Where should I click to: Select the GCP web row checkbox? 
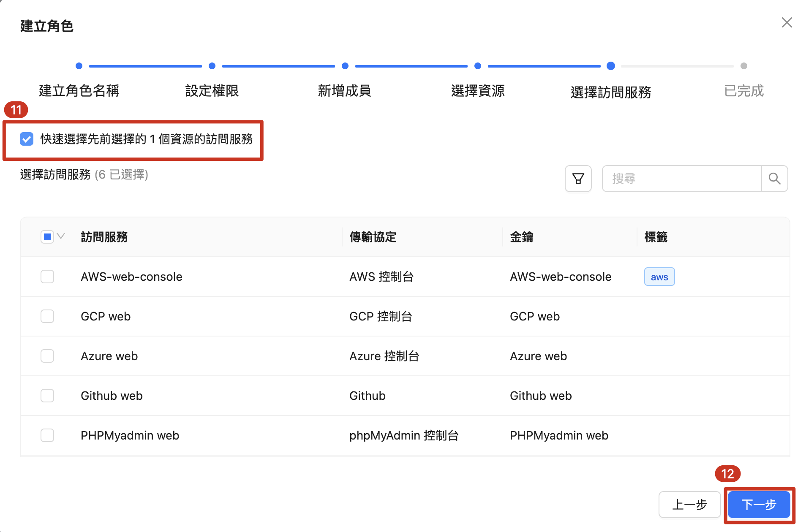[x=47, y=316]
